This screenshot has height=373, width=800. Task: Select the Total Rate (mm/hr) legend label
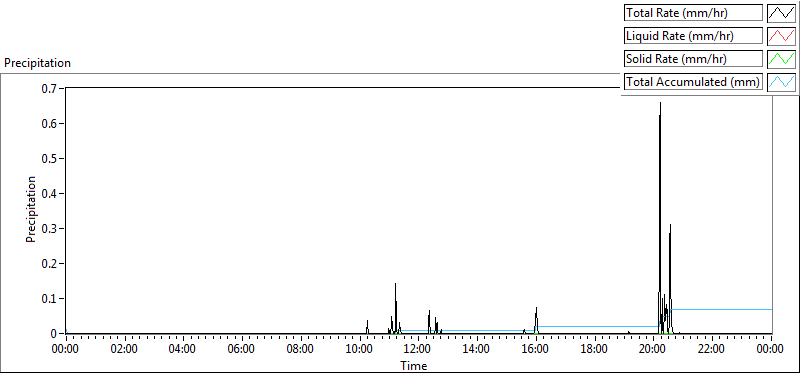(x=693, y=13)
